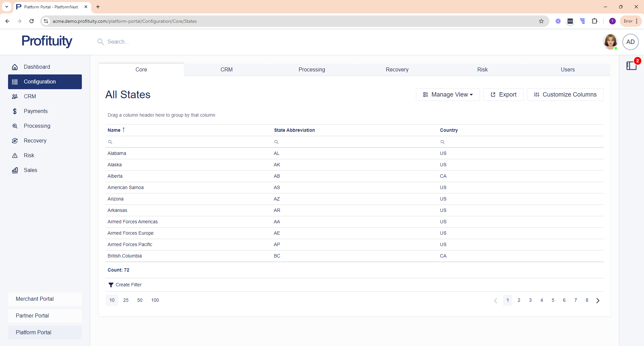The height and width of the screenshot is (346, 644).
Task: Click the Create Filter funnel icon
Action: point(111,285)
